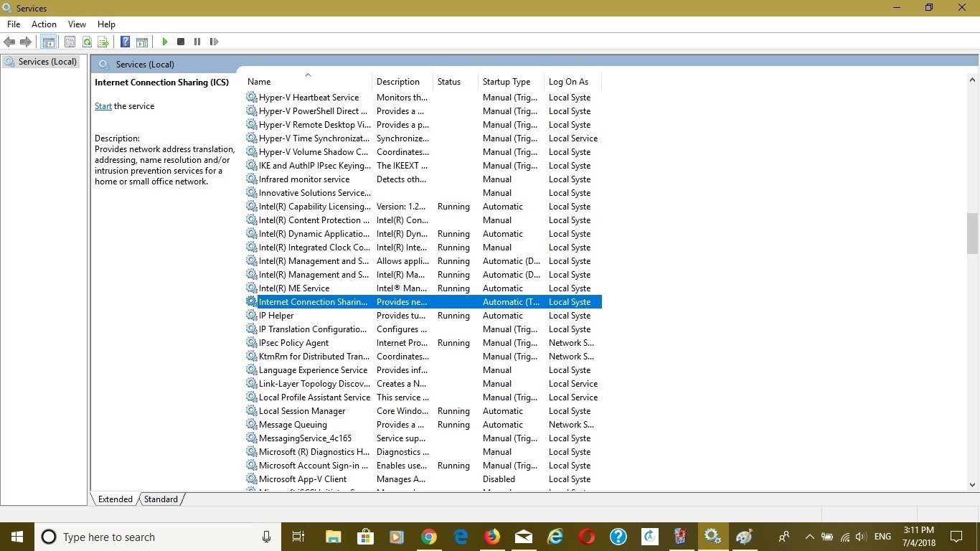Viewport: 980px width, 551px height.
Task: Select the Message Queuing service row
Action: pyautogui.click(x=423, y=425)
